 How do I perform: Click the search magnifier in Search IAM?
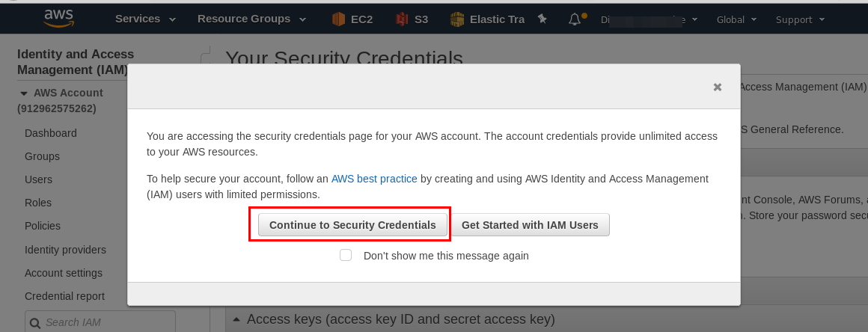[x=35, y=322]
